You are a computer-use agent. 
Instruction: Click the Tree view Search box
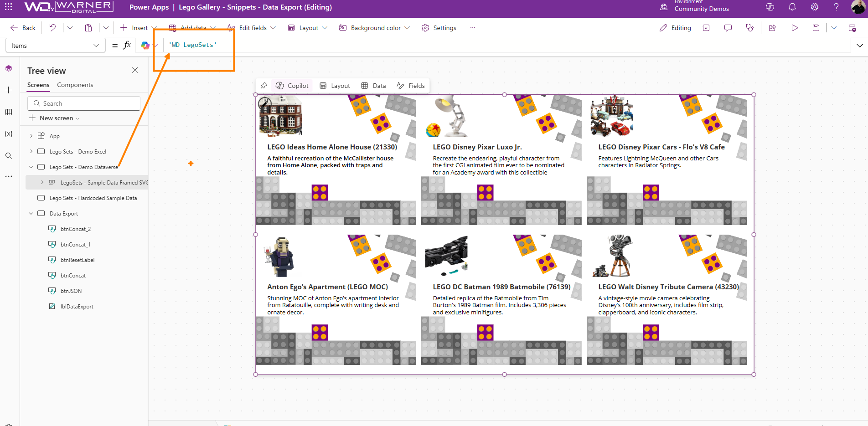84,103
